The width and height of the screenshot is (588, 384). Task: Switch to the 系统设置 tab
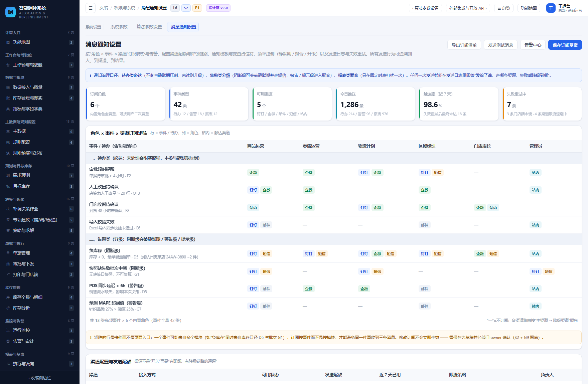93,27
